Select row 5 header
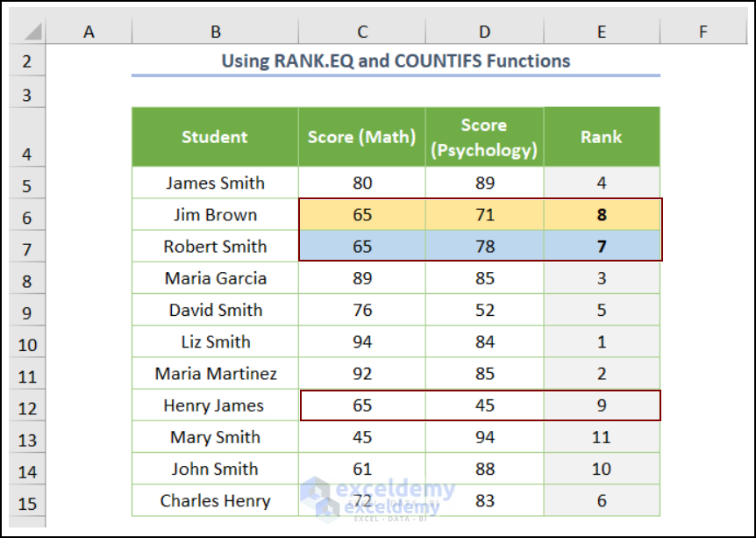Image resolution: width=756 pixels, height=538 pixels. tap(27, 183)
